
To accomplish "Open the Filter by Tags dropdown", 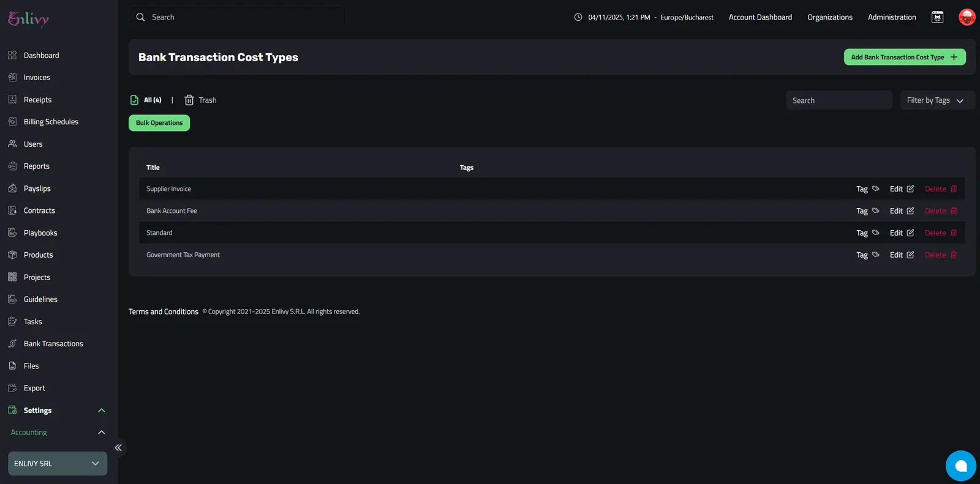I will point(937,100).
